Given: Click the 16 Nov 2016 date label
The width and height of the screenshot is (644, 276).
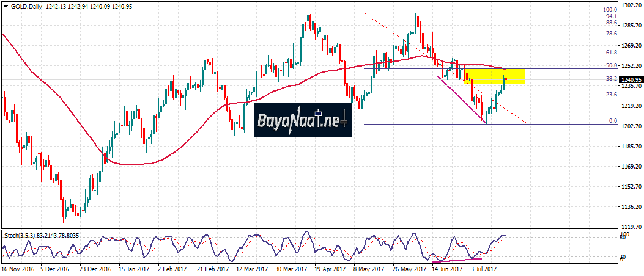Looking at the screenshot, I should tap(18, 268).
